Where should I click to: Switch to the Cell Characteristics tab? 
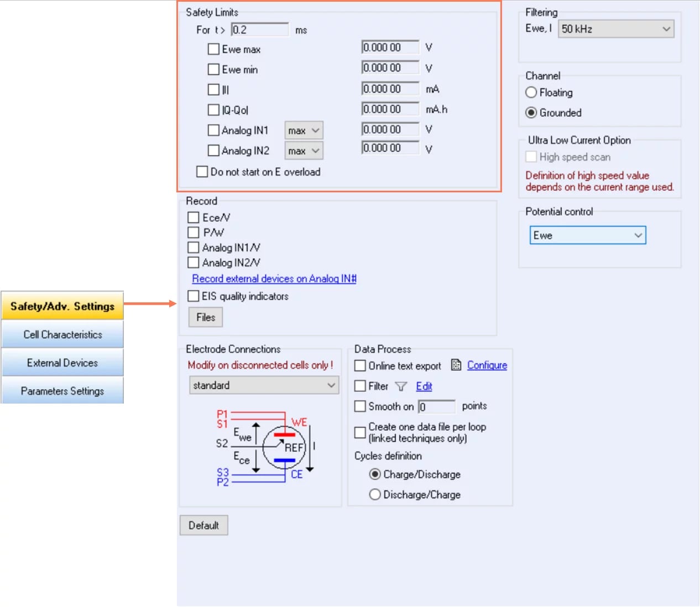[x=62, y=334]
